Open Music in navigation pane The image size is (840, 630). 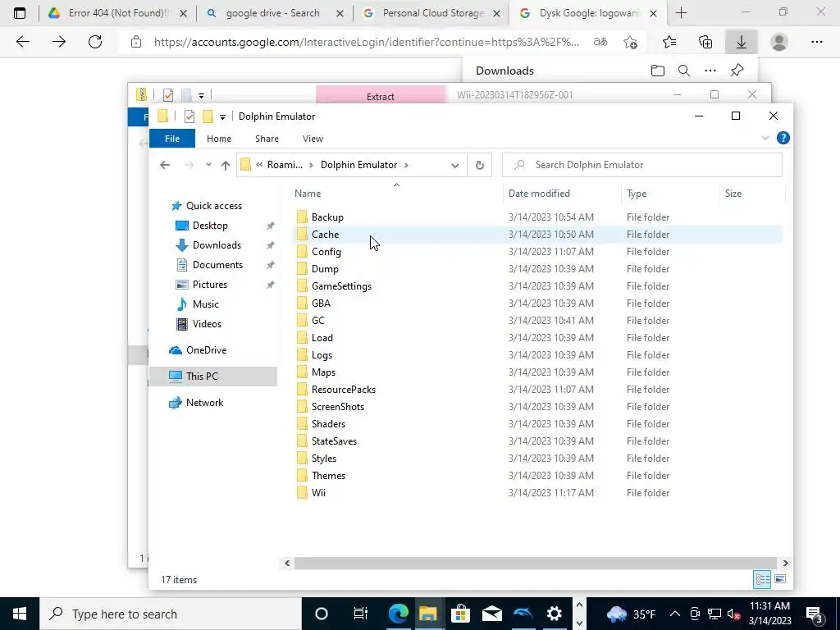(x=205, y=304)
